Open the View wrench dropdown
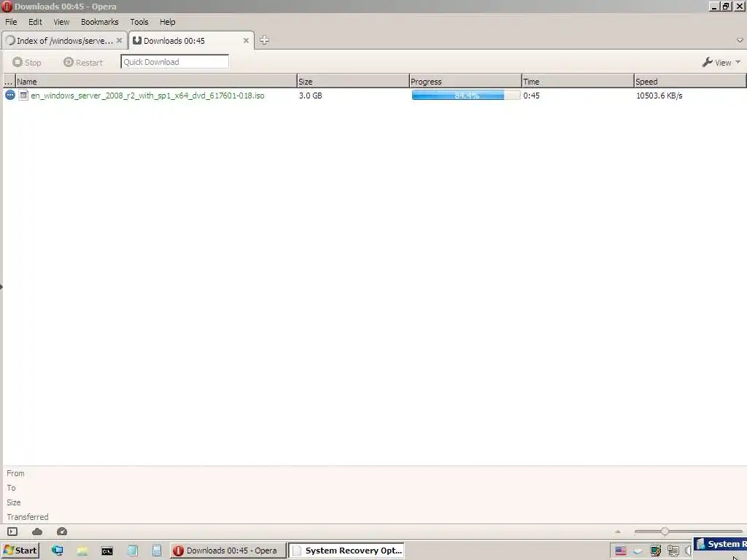 pos(721,63)
